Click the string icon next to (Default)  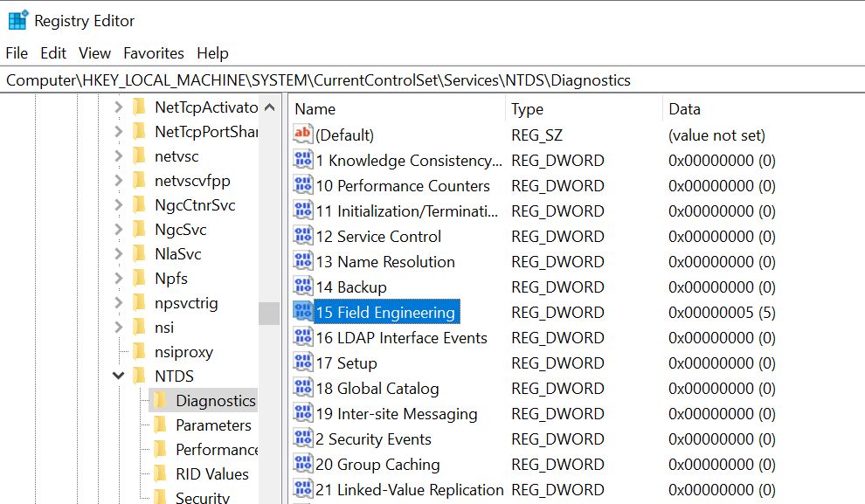302,135
